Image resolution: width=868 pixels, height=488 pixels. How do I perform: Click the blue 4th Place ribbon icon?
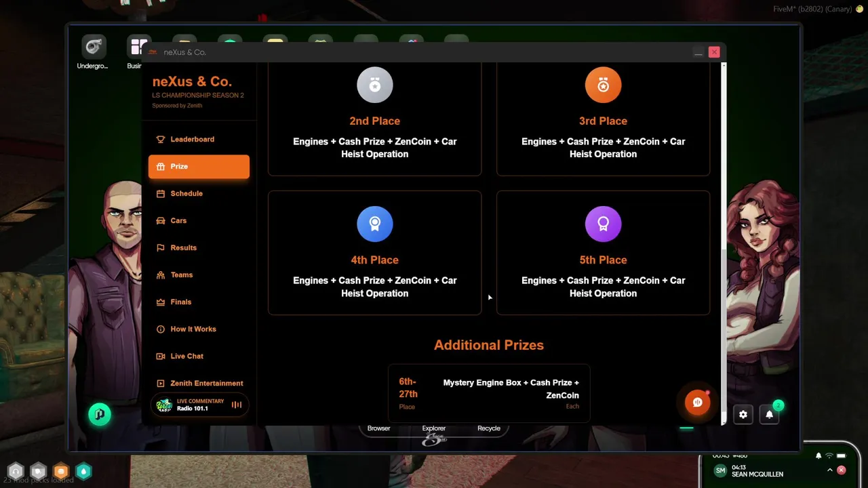375,224
